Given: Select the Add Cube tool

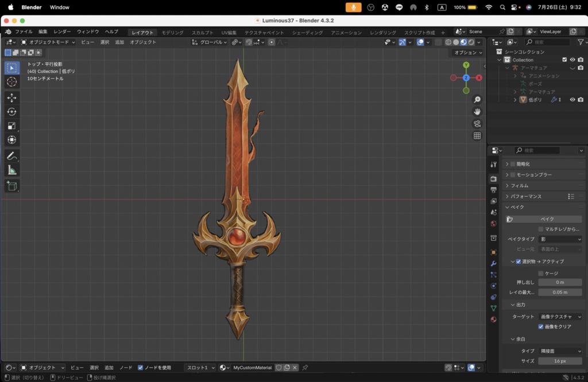Looking at the screenshot, I should pyautogui.click(x=11, y=186).
